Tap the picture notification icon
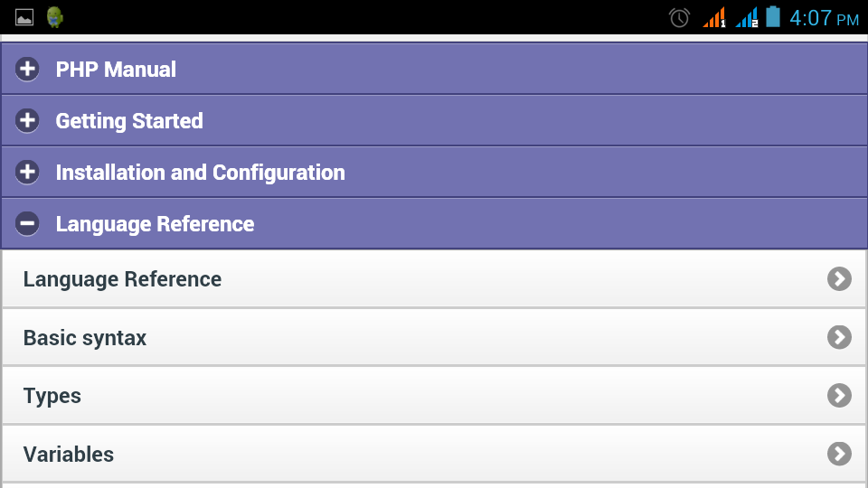This screenshot has width=868, height=488. pos(24,17)
